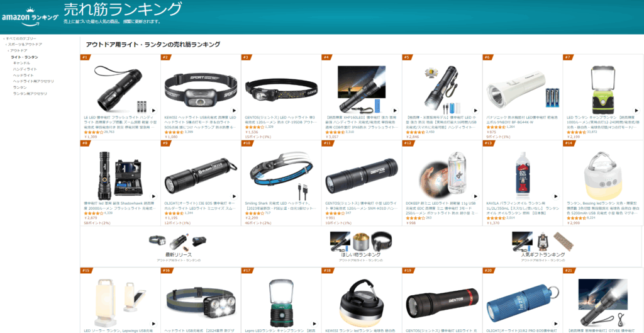Open キャンドル category link

[21, 63]
